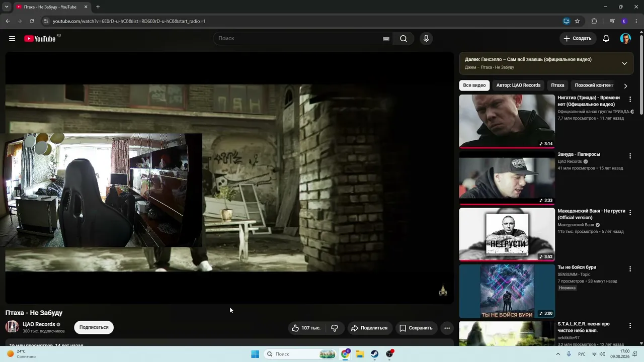Viewport: 644px width, 362px height.
Task: Select the Птаха filter chip
Action: [x=557, y=85]
